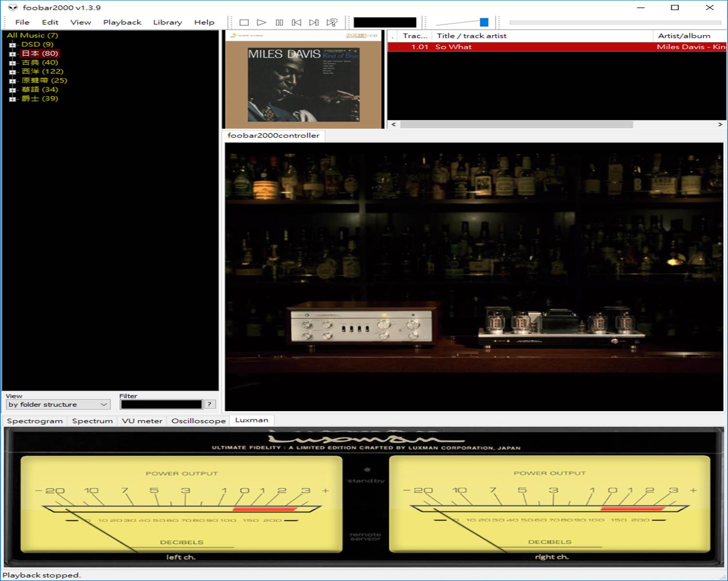The height and width of the screenshot is (581, 728).
Task: Expand the 日本 (80) folder node
Action: pos(13,54)
